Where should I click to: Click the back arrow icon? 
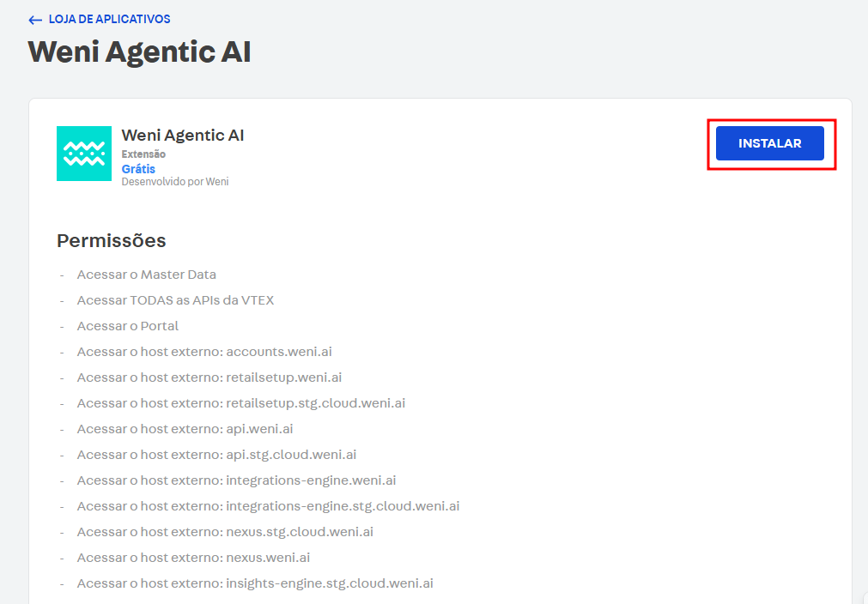click(x=35, y=20)
